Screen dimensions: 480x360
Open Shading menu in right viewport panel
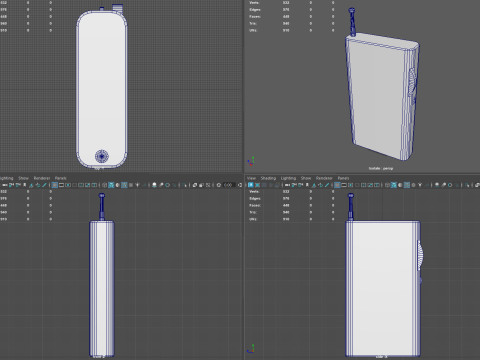click(268, 178)
